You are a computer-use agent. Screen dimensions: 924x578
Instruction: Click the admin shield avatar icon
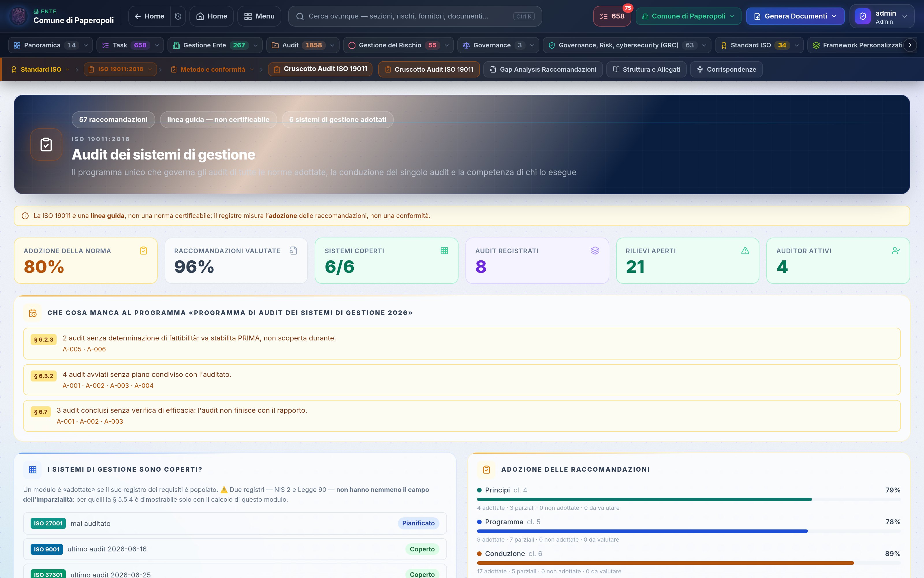[x=862, y=16]
